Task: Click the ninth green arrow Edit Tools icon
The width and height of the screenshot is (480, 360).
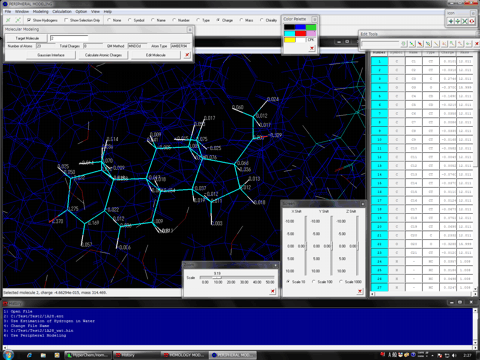Action: pos(468,44)
